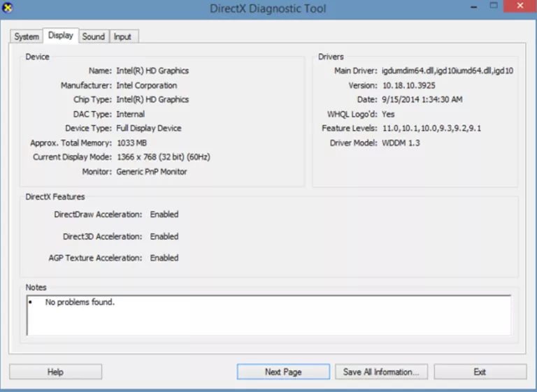
Task: Click Device Type value Full Display Device
Action: (149, 128)
